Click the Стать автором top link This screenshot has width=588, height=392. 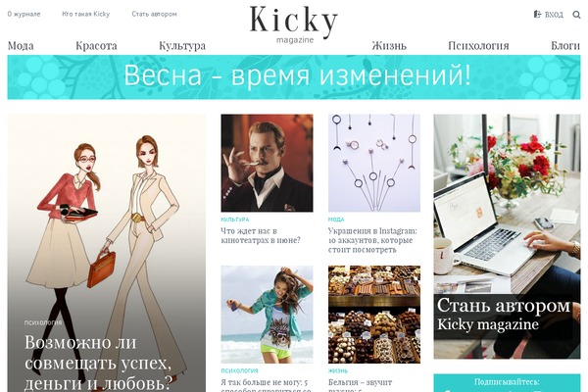(154, 14)
